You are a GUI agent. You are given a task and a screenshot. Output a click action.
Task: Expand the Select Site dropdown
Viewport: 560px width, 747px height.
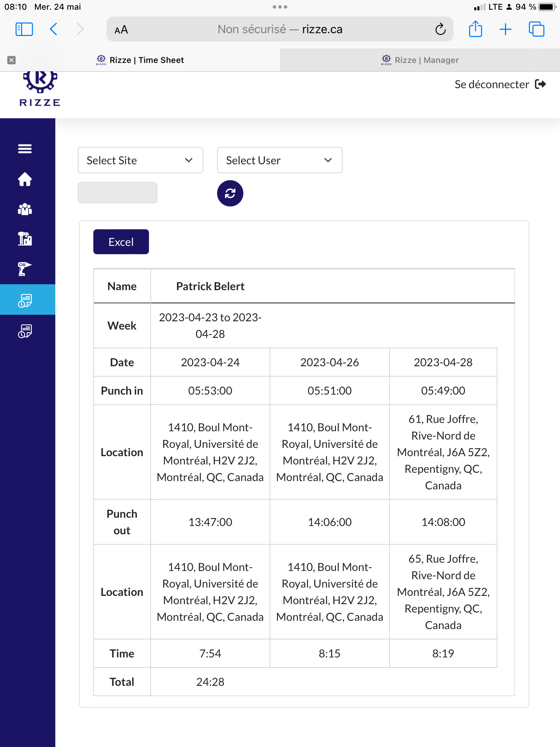pyautogui.click(x=140, y=160)
